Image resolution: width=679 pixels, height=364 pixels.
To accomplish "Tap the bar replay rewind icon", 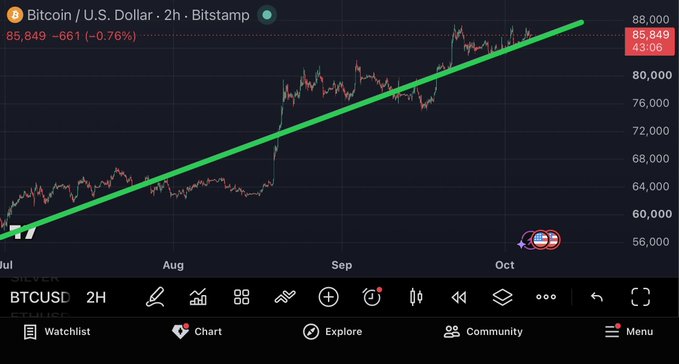I will (459, 297).
